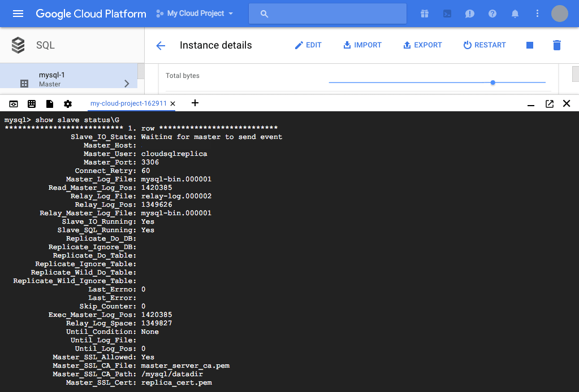Screen dimensions: 579x392
Task: Open the My Cloud Project selector dropdown
Action: [x=195, y=14]
